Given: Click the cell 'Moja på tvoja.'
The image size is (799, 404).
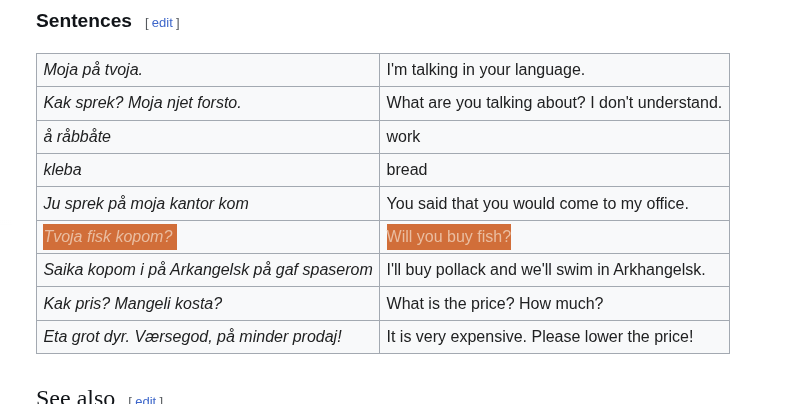Looking at the screenshot, I should click(93, 70).
